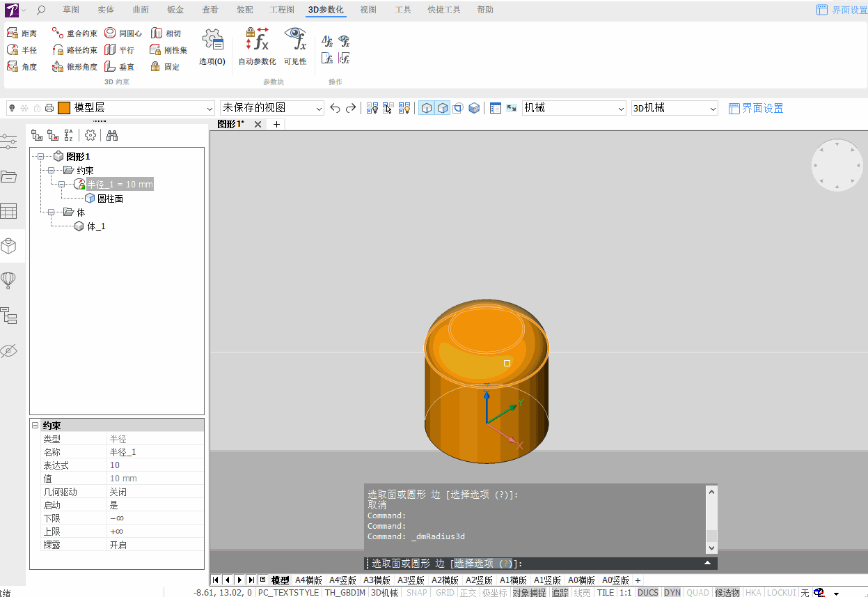Run 自动参数化 auto parametrize
Viewport: 868px width, 597px height.
point(257,47)
